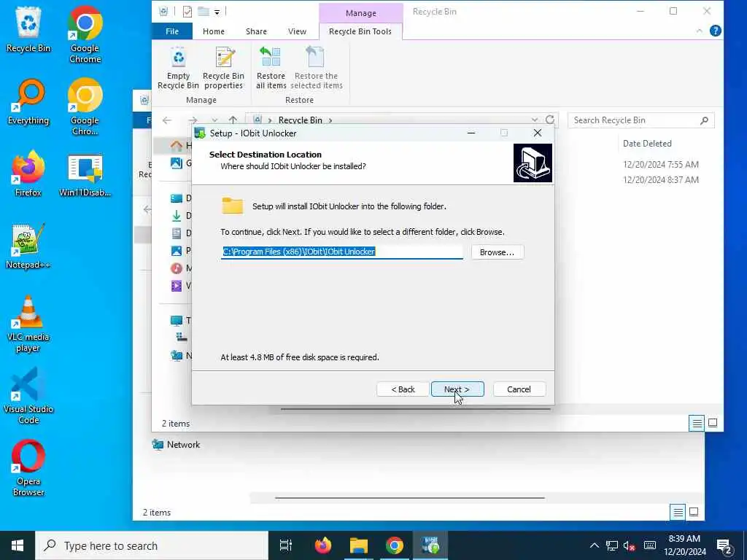Image resolution: width=747 pixels, height=560 pixels.
Task: Open Explorer help with question mark icon
Action: [x=715, y=31]
